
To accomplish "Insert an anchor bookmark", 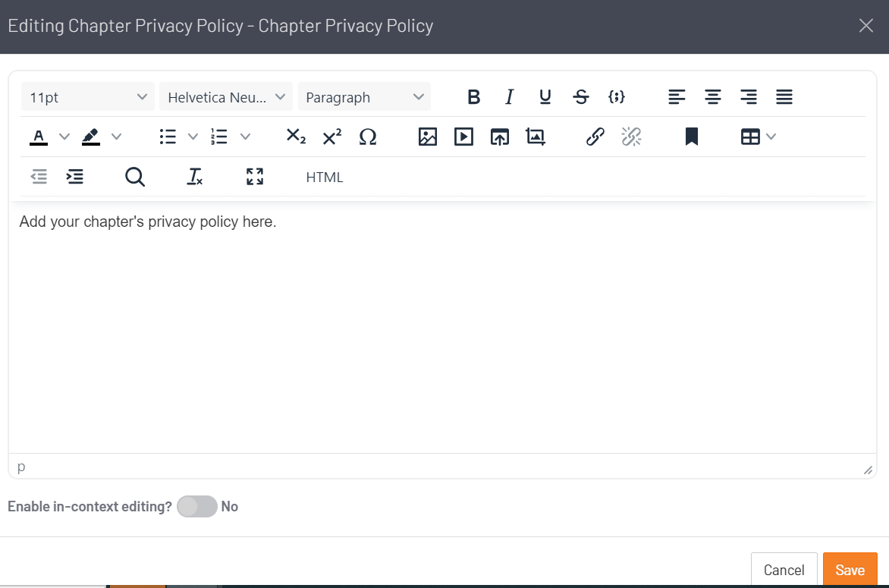I will (x=691, y=137).
